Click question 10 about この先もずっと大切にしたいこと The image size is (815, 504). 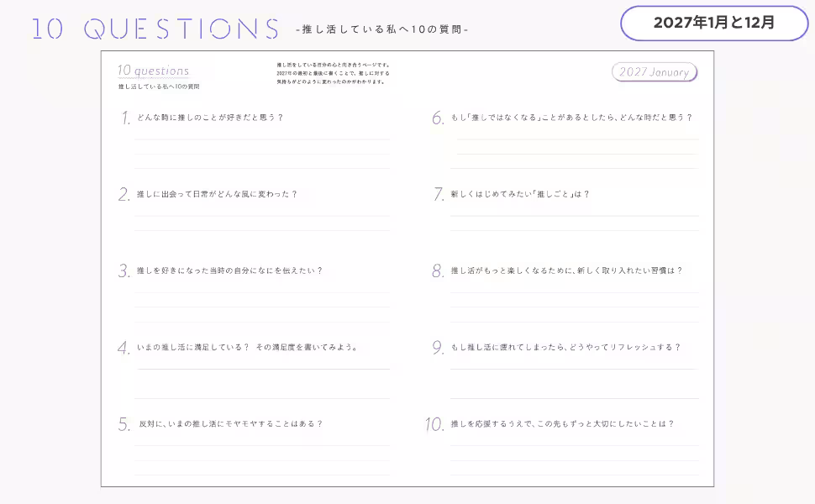click(x=562, y=423)
